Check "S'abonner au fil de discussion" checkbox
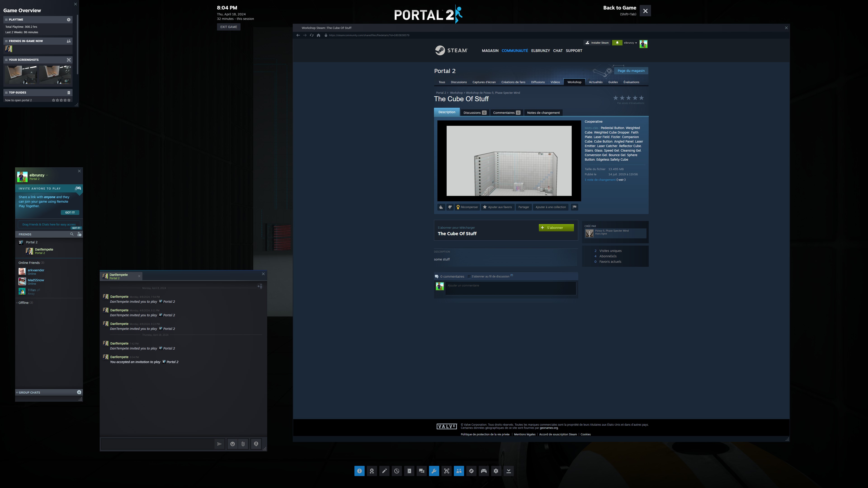868x488 pixels. pos(469,277)
